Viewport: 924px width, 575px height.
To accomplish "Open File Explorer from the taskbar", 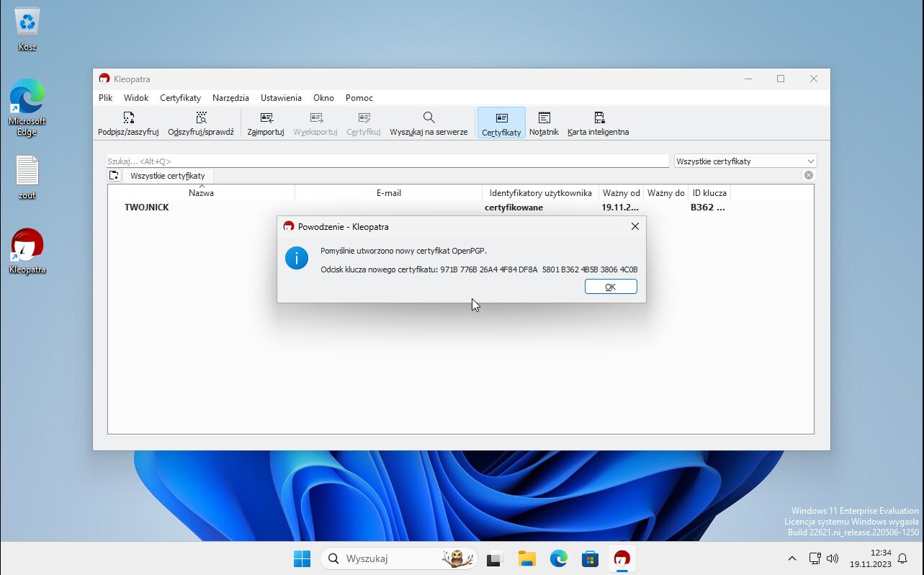I will pyautogui.click(x=527, y=558).
